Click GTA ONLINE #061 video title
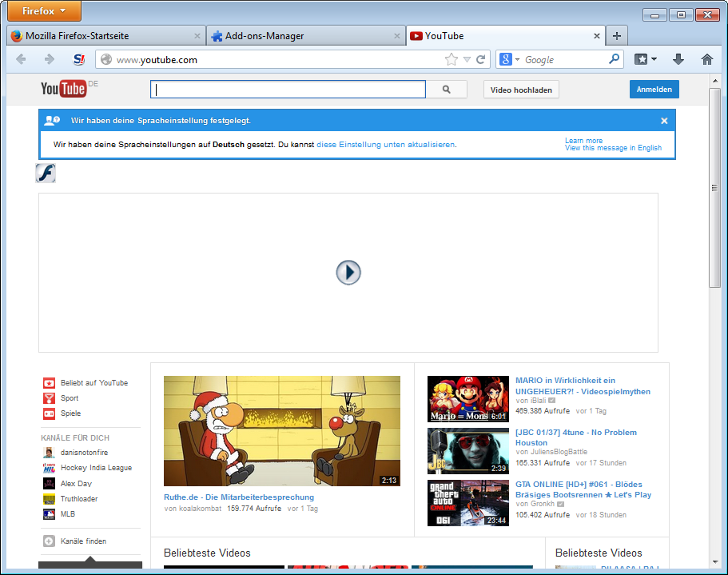 (x=583, y=489)
